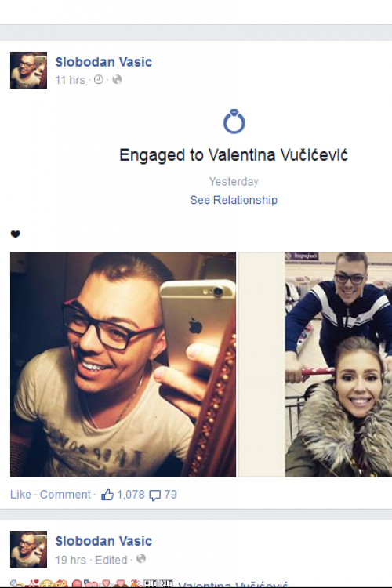Open the selfie photo with gold phone
Viewport: 392px width, 588px height.
tap(123, 365)
